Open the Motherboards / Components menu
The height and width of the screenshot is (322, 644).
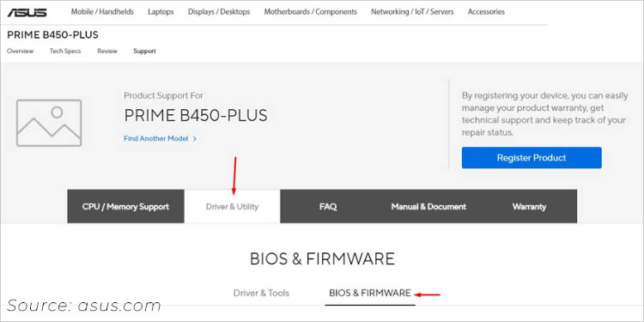click(311, 12)
